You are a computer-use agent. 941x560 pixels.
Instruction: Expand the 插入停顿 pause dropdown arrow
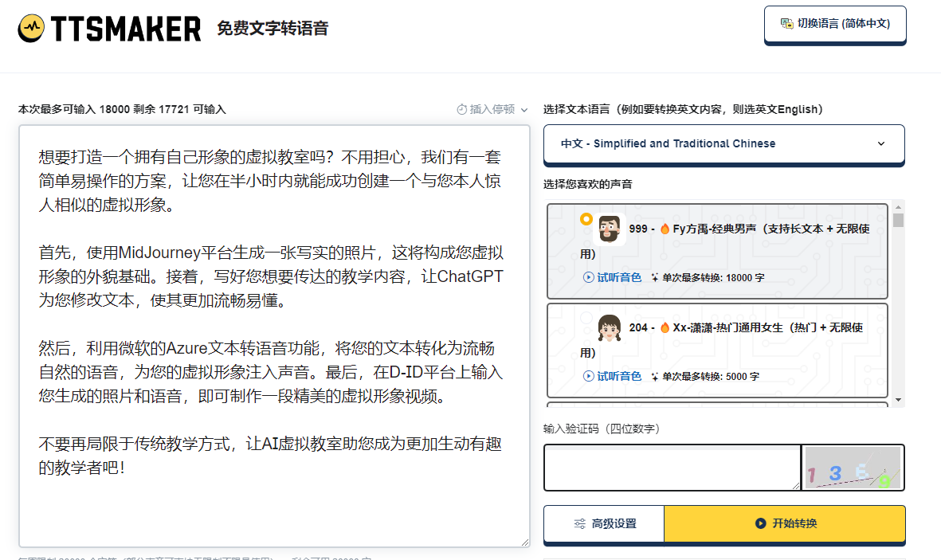(523, 110)
